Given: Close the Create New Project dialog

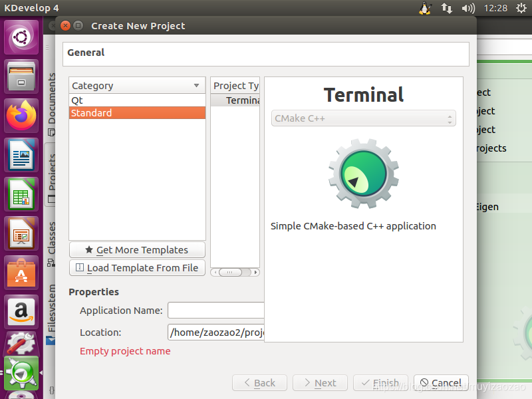Looking at the screenshot, I should pyautogui.click(x=65, y=26).
